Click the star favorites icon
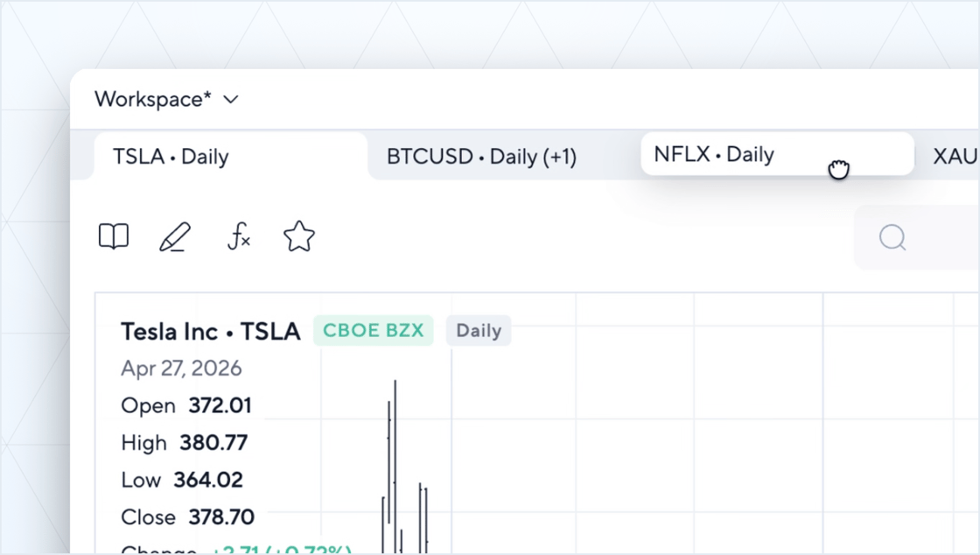This screenshot has height=555, width=980. (299, 237)
